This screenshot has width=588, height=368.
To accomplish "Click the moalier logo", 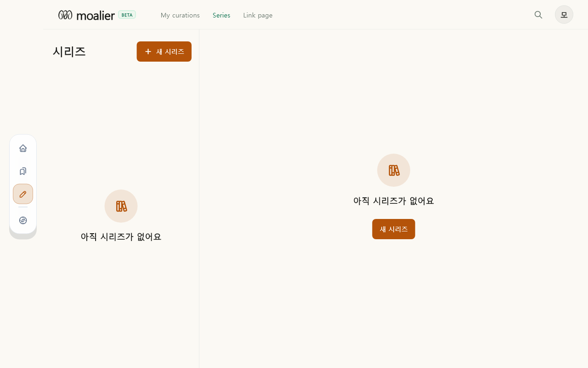I will click(86, 15).
